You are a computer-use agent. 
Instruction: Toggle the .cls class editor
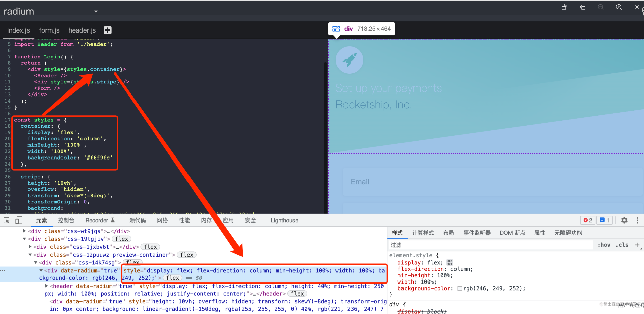(622, 245)
